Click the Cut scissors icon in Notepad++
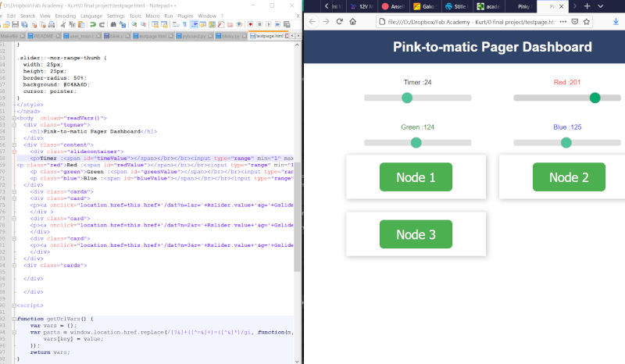 point(63,24)
